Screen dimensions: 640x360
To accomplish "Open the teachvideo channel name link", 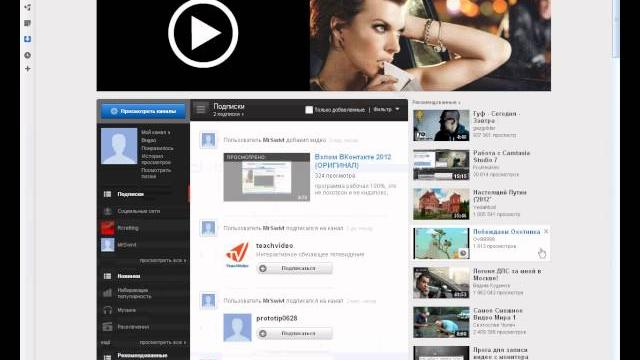I will click(x=275, y=246).
